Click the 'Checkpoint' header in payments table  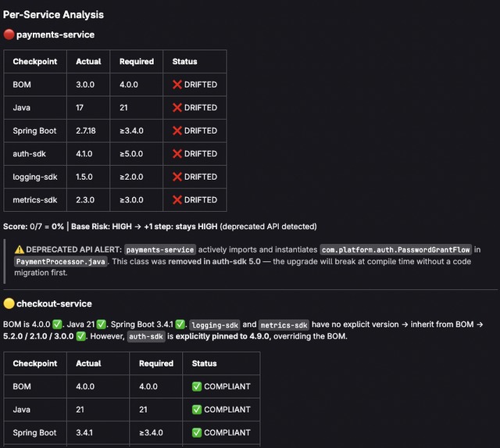click(x=35, y=62)
